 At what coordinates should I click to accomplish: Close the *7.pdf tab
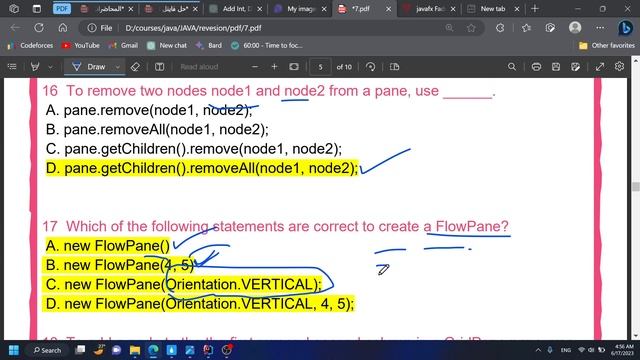(x=389, y=9)
